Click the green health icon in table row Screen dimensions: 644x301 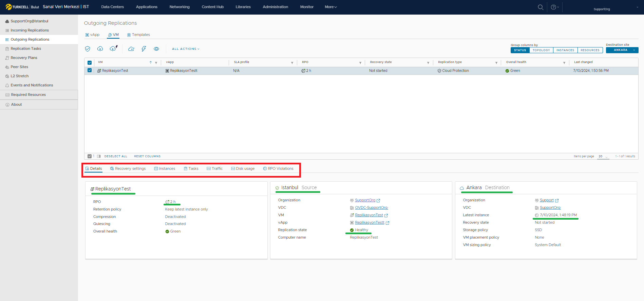(x=507, y=71)
